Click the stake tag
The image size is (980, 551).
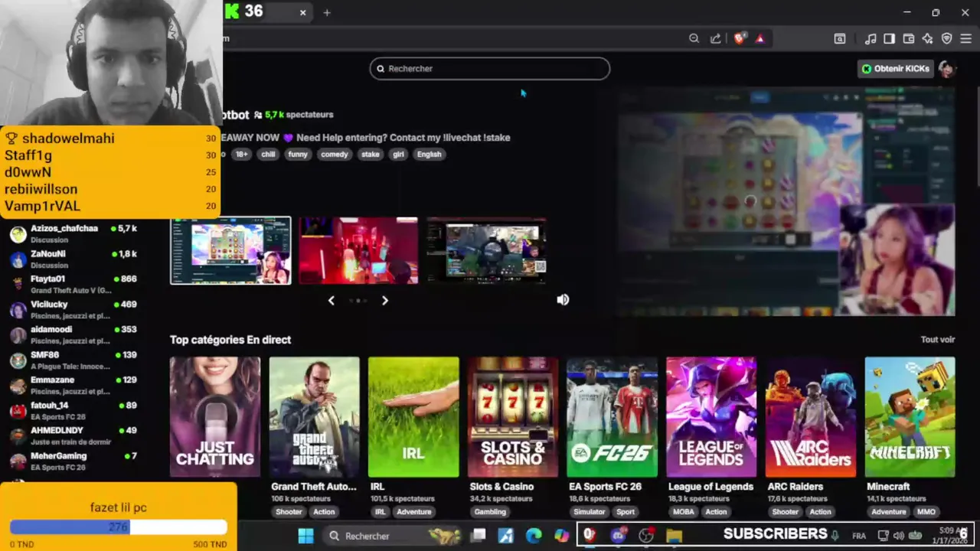tap(371, 154)
